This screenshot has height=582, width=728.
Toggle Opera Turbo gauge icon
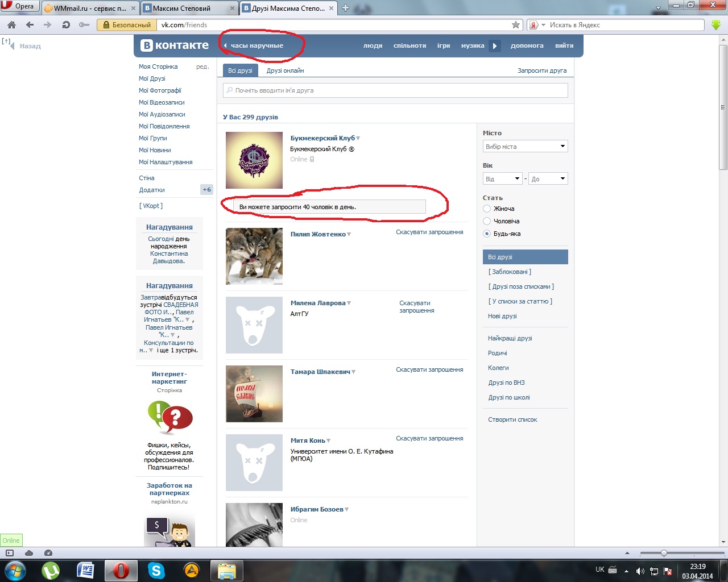[x=48, y=553]
